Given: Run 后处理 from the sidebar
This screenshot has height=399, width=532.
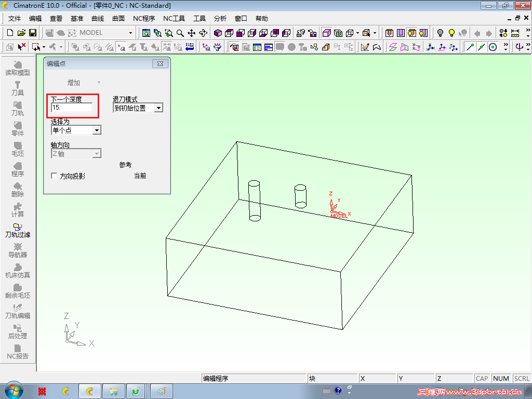Looking at the screenshot, I should 18,332.
